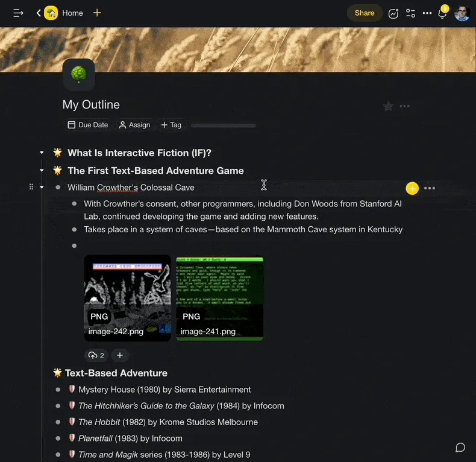476x462 pixels.
Task: Open page options dots beside the star
Action: tap(405, 106)
